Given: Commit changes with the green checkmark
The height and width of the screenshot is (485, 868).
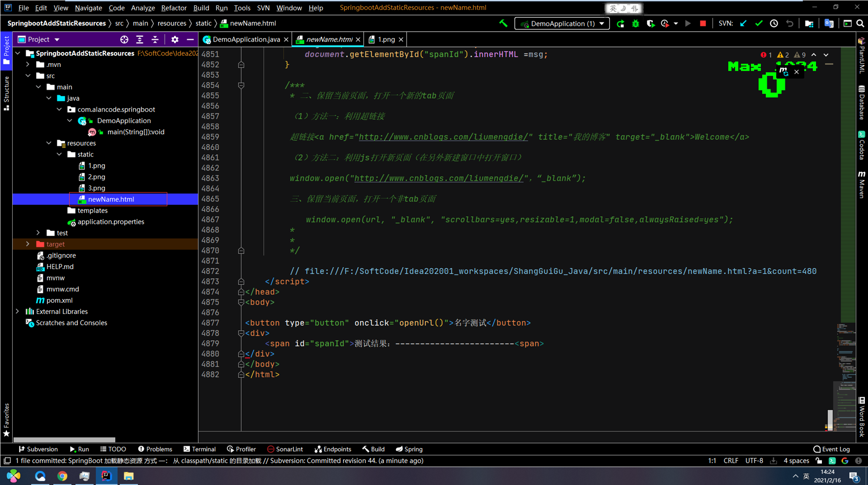Looking at the screenshot, I should [759, 24].
